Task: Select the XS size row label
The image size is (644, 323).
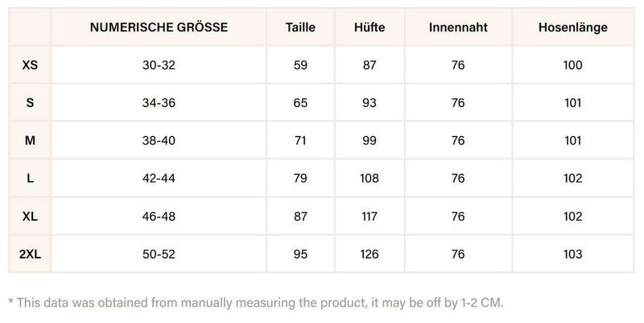Action: coord(30,64)
